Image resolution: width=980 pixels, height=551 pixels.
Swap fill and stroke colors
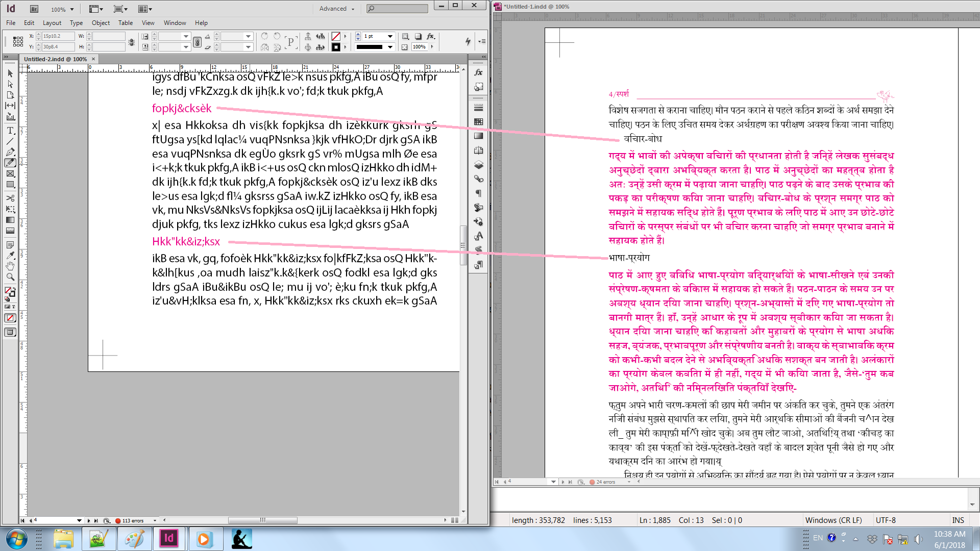(13, 289)
